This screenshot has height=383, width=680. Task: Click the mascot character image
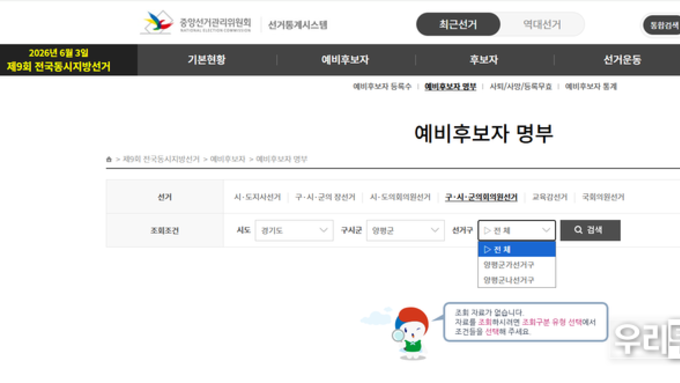[411, 333]
